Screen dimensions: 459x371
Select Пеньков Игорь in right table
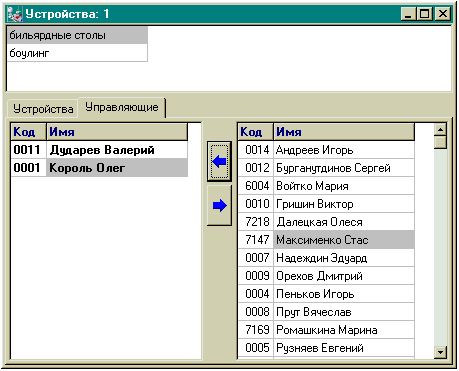pyautogui.click(x=344, y=294)
